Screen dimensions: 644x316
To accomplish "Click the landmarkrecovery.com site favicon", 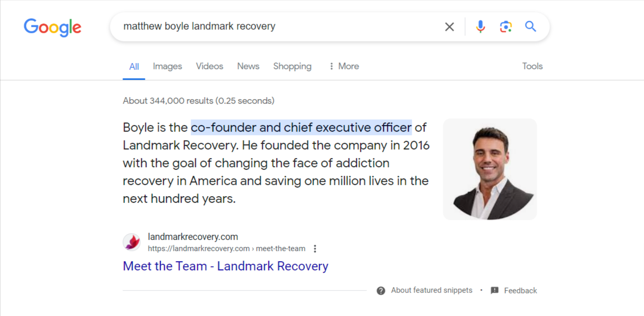I will [132, 242].
